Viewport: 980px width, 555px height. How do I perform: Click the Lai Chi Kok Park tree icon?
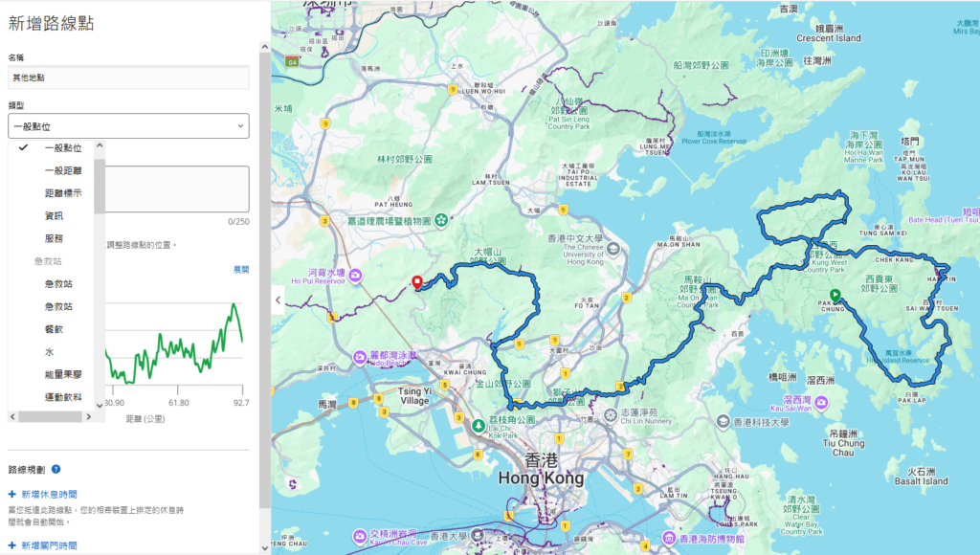[x=479, y=426]
